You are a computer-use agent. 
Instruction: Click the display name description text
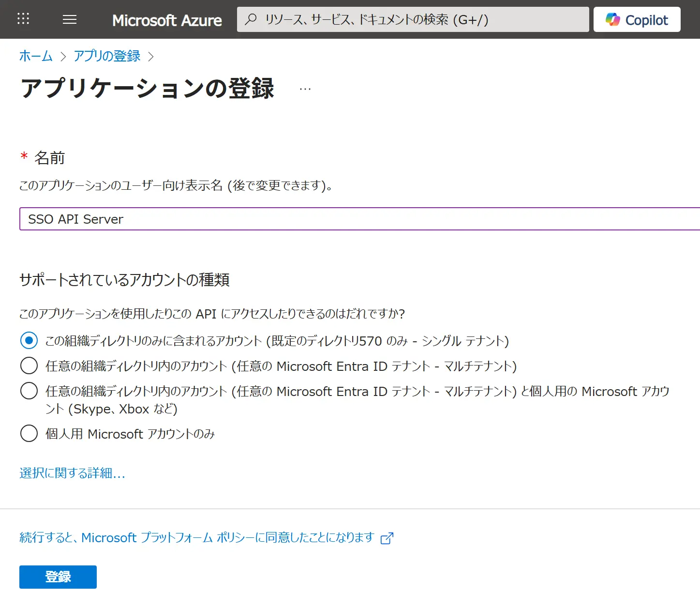tap(176, 185)
